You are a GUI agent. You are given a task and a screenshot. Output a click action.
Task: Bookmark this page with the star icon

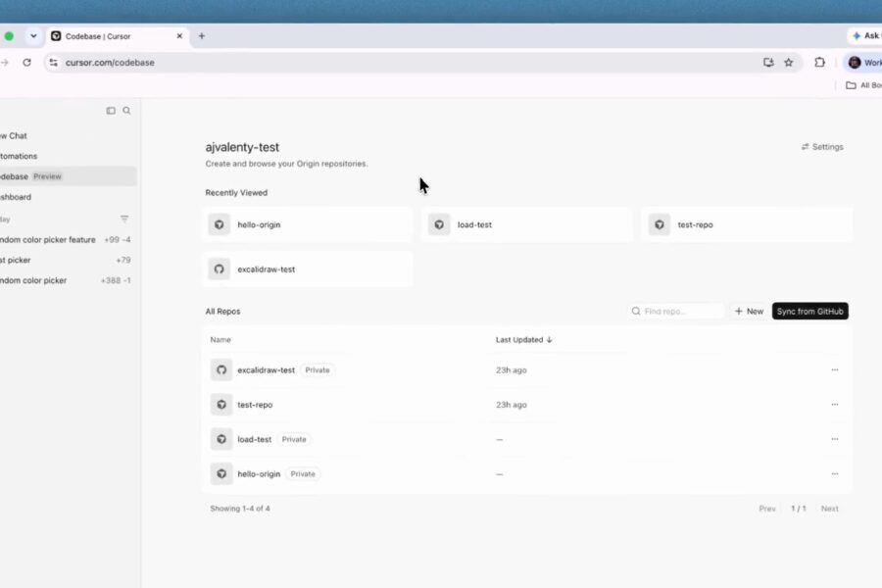click(789, 63)
